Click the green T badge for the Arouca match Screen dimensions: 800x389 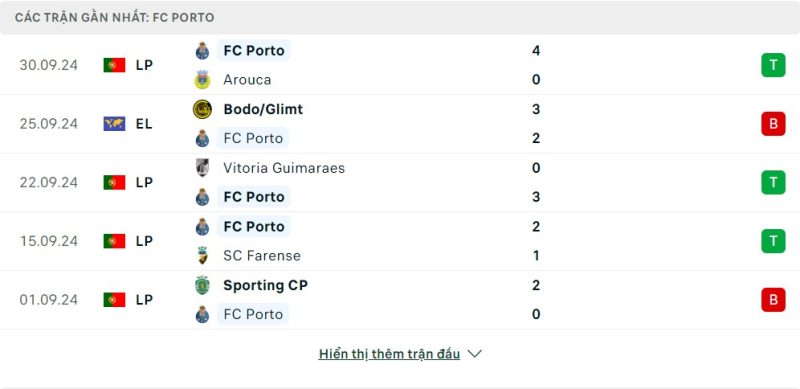[x=773, y=65]
